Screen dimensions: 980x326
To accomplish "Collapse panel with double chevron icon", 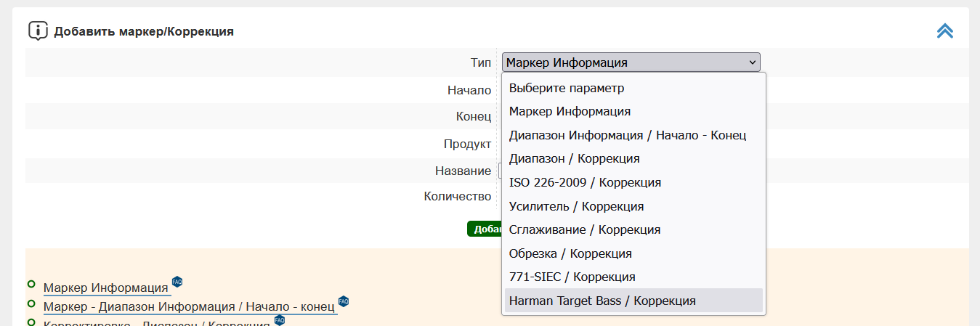I will (x=944, y=30).
